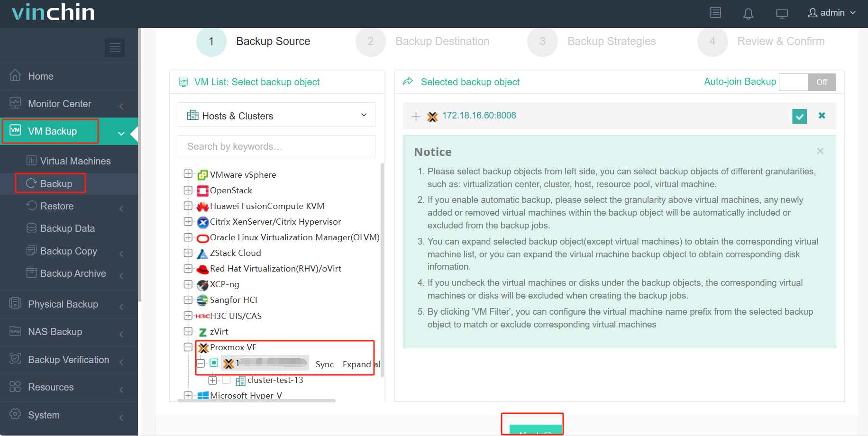Check the cluster-test-13 checkbox
868x436 pixels.
(227, 380)
